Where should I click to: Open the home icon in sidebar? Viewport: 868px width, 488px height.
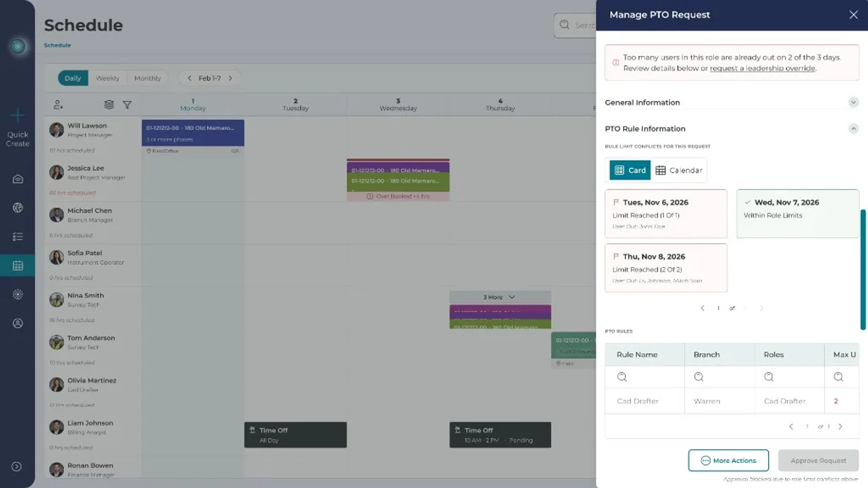[17, 179]
